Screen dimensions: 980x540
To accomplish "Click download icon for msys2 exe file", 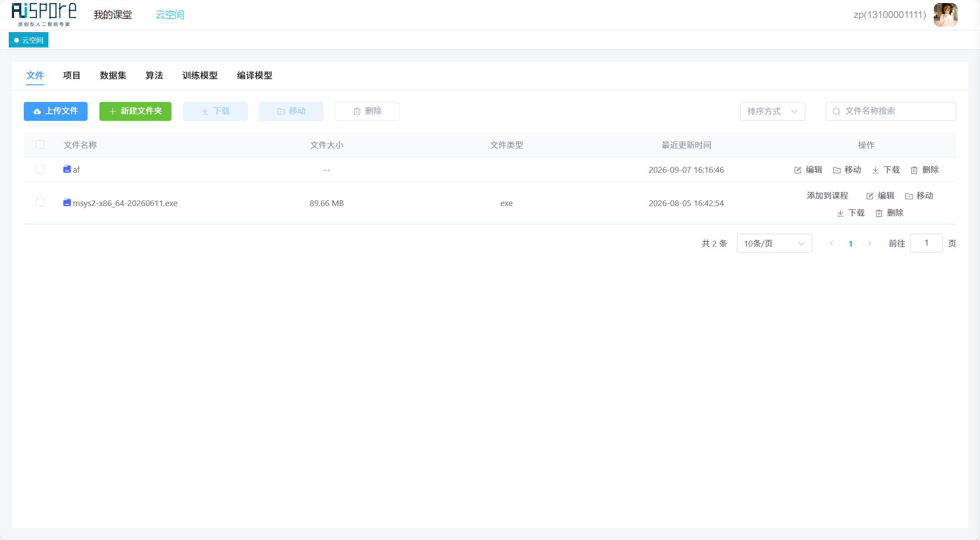I will coord(840,213).
